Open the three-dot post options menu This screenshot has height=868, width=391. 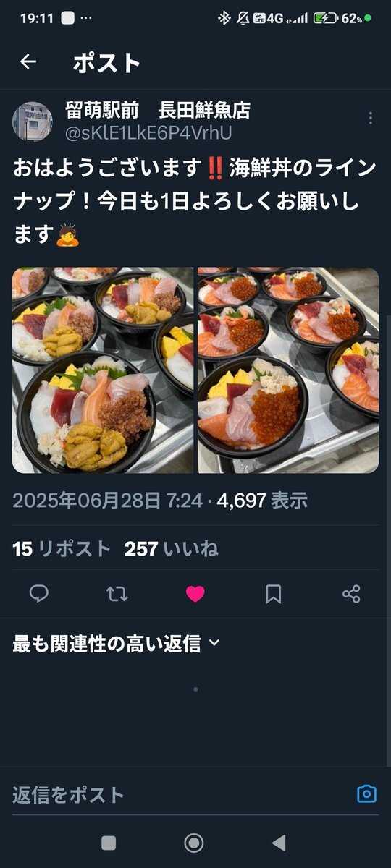pyautogui.click(x=370, y=119)
